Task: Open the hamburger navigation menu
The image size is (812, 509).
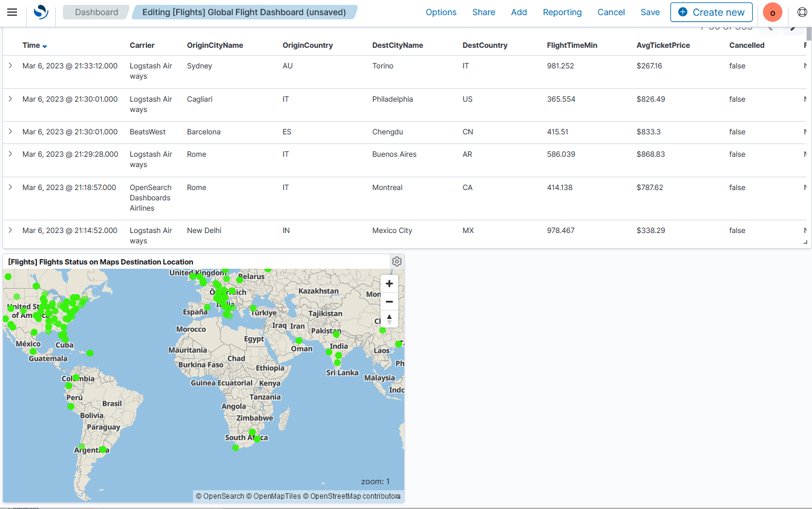Action: coord(12,12)
